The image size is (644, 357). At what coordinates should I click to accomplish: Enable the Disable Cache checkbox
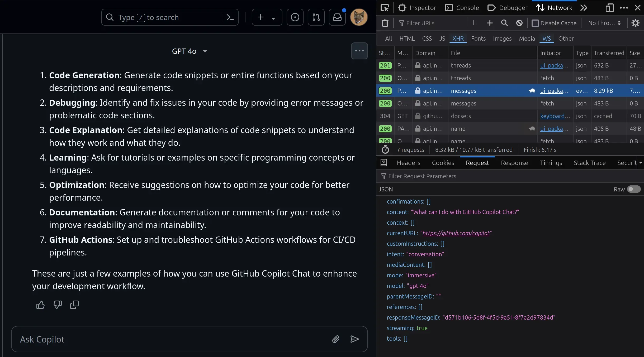[535, 23]
